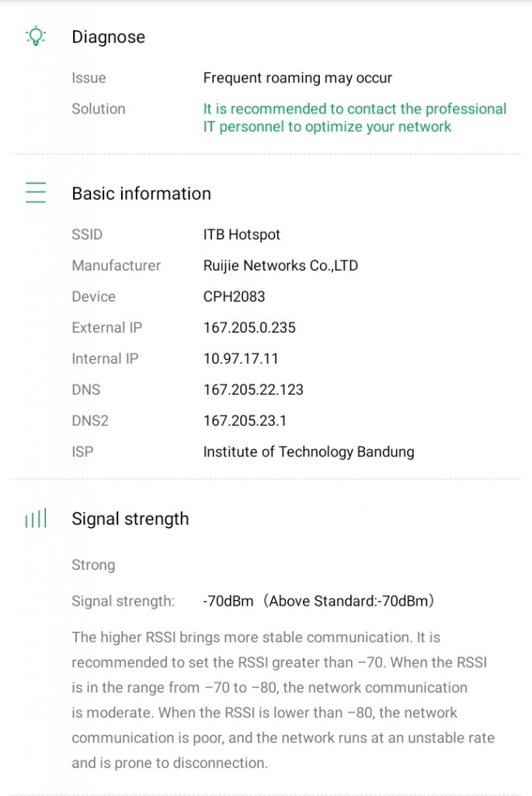Screen dimensions: 532x796
Task: Tap the Solution label
Action: (x=99, y=109)
